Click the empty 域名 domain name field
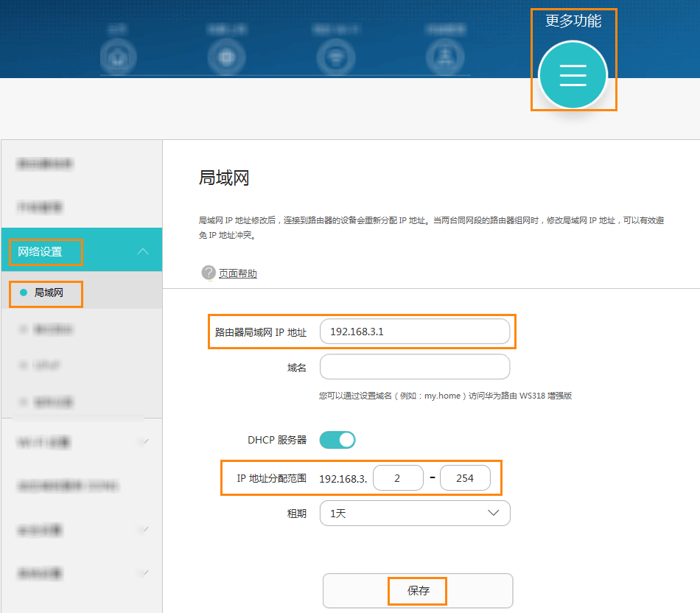Image resolution: width=700 pixels, height=613 pixels. coord(415,366)
